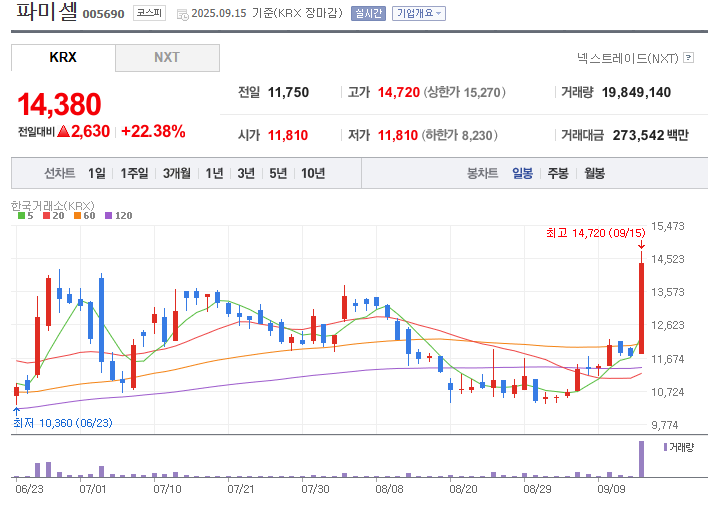This screenshot has height=506, width=708.
Task: Click the 파미셀 stock name
Action: tap(47, 11)
